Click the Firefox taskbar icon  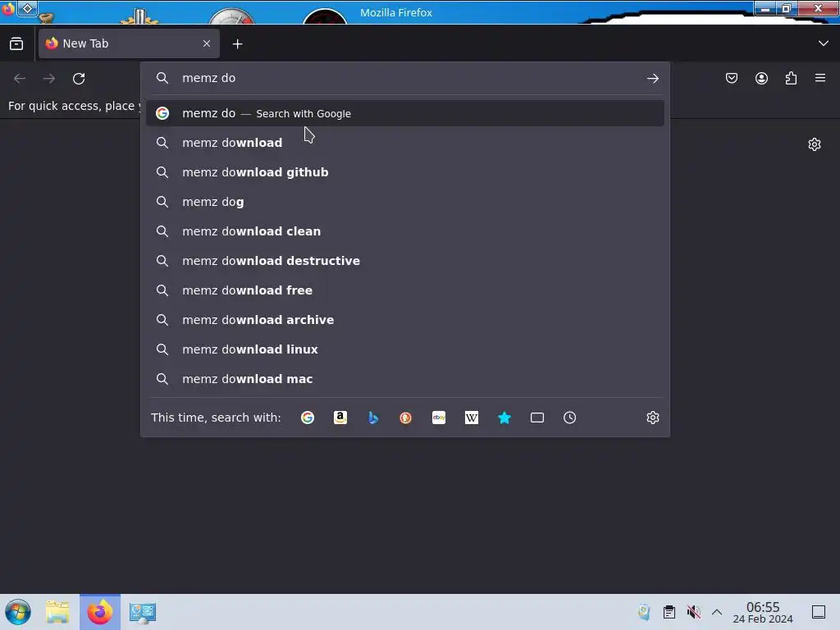(100, 612)
